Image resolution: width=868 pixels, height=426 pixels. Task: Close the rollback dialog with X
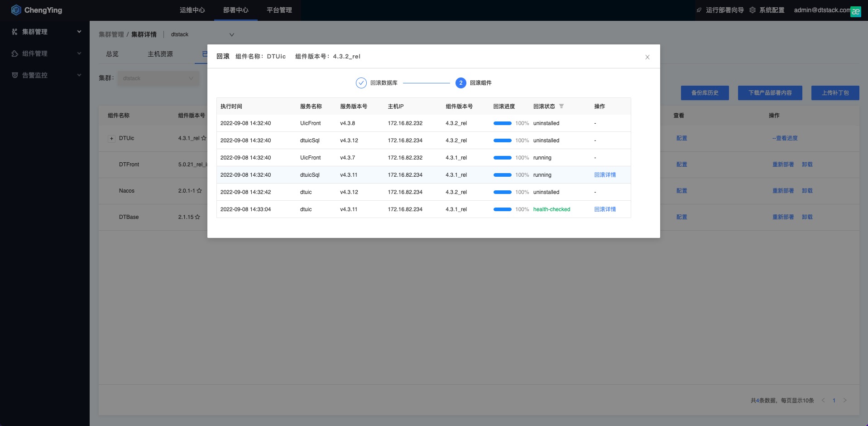647,57
